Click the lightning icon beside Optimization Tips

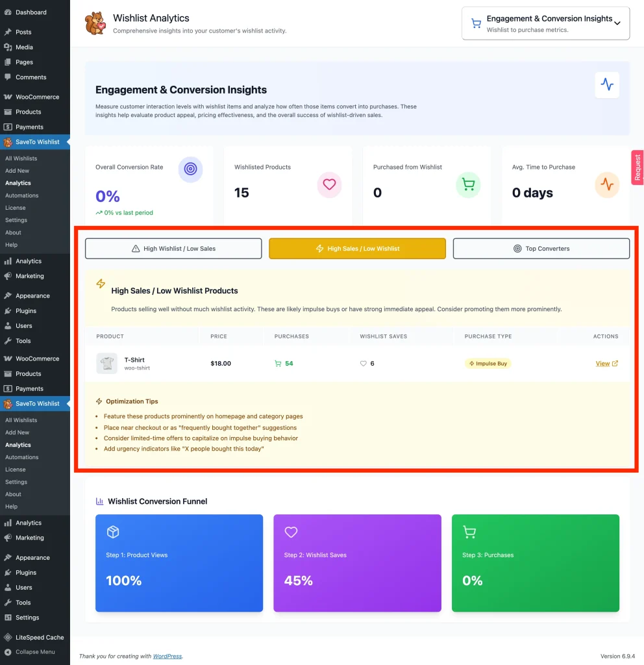click(x=99, y=401)
